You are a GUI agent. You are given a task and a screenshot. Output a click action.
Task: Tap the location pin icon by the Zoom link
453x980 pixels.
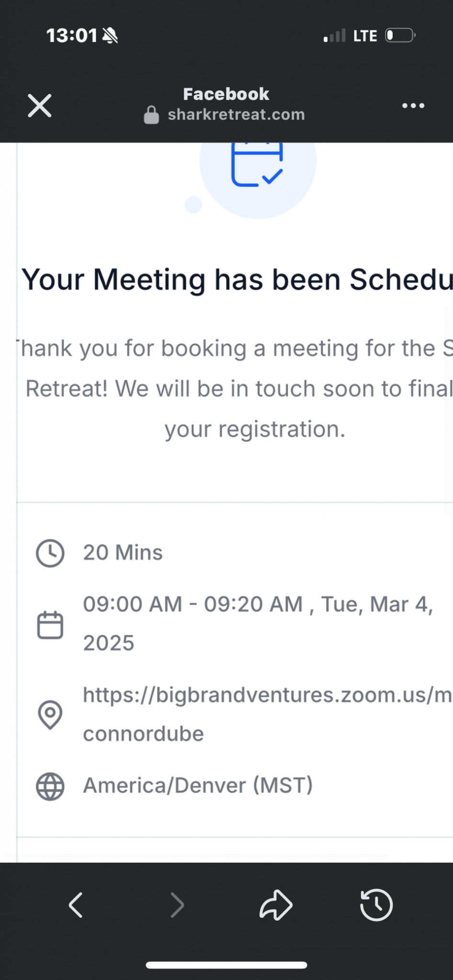[50, 715]
